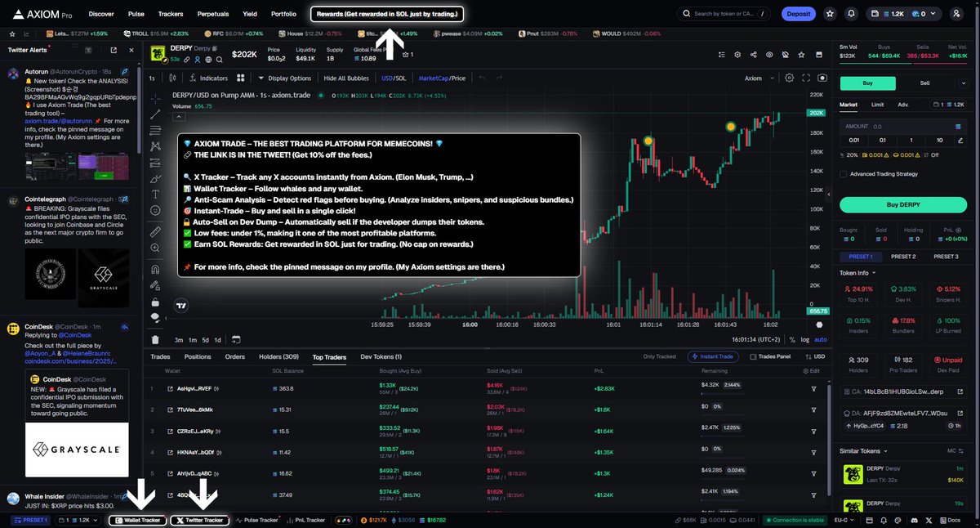Open the Axiom chart layout dropdown

point(759,78)
